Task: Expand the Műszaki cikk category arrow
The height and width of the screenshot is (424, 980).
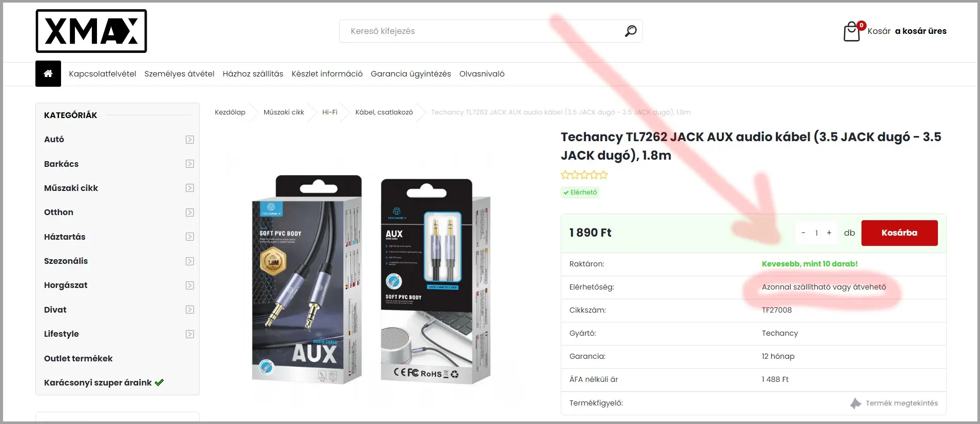Action: tap(190, 188)
